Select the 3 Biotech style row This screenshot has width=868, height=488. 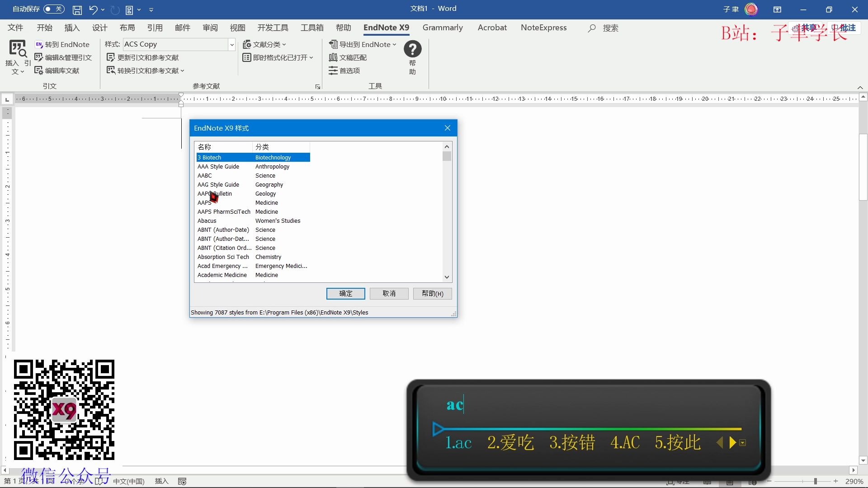tap(253, 157)
